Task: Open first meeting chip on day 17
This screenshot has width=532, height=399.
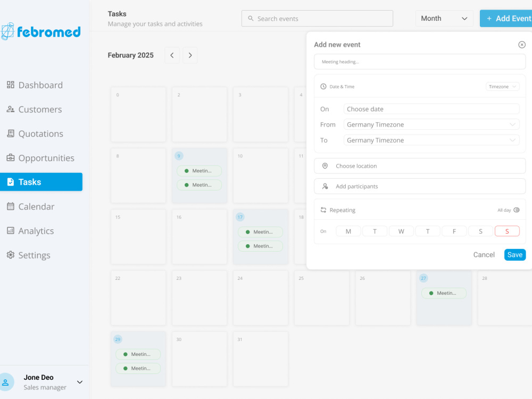Action: (x=260, y=232)
